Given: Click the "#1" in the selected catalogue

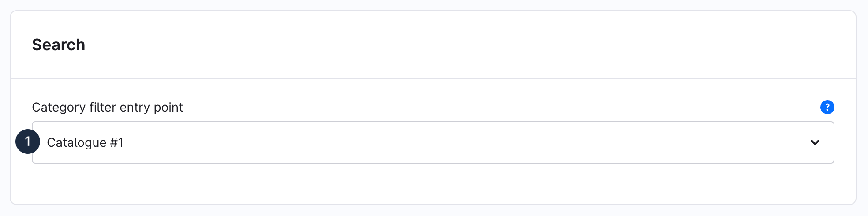Looking at the screenshot, I should coord(116,142).
